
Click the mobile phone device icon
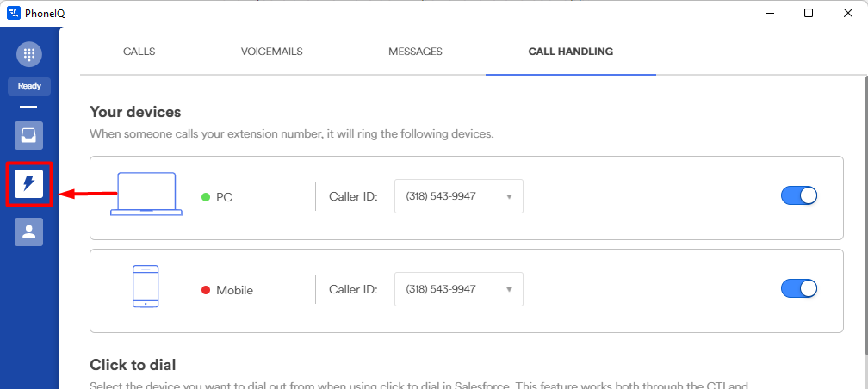[x=146, y=286]
